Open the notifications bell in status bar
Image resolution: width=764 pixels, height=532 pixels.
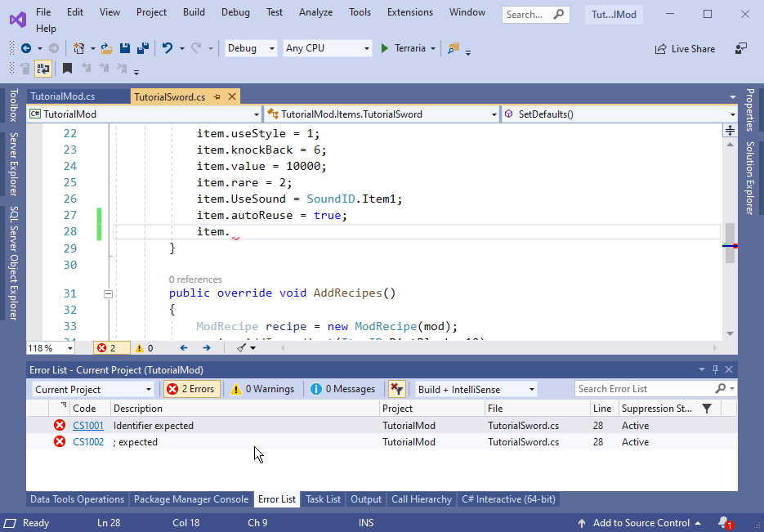(x=724, y=523)
